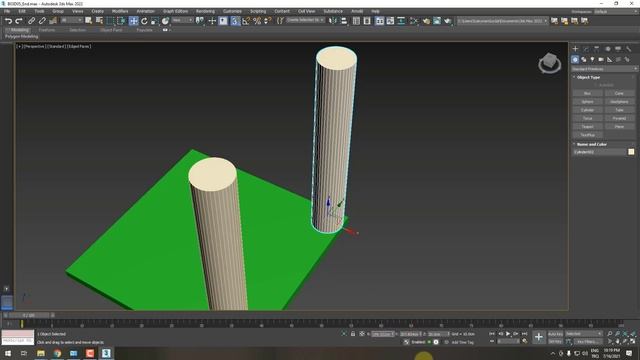Image resolution: width=640 pixels, height=360 pixels.
Task: Click the Box primitive button
Action: point(587,93)
